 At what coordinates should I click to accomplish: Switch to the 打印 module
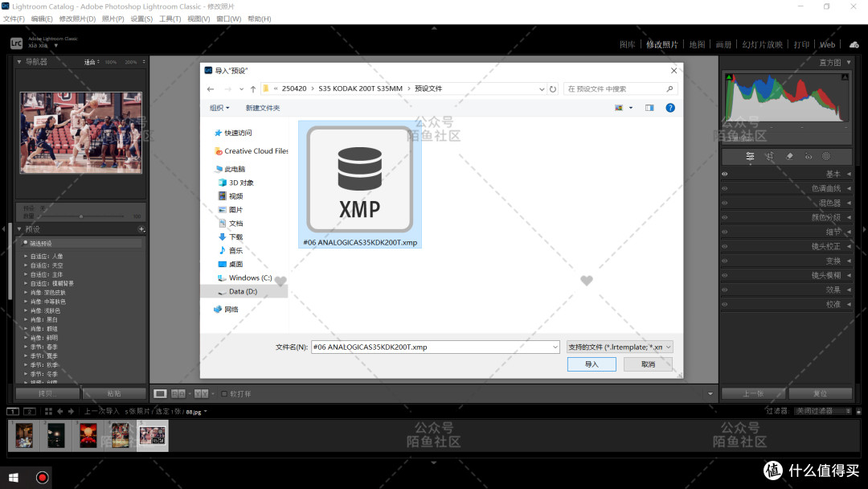pyautogui.click(x=801, y=44)
